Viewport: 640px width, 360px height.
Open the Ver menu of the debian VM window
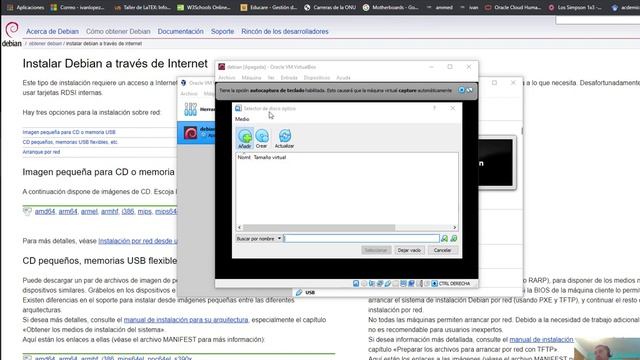[x=271, y=78]
